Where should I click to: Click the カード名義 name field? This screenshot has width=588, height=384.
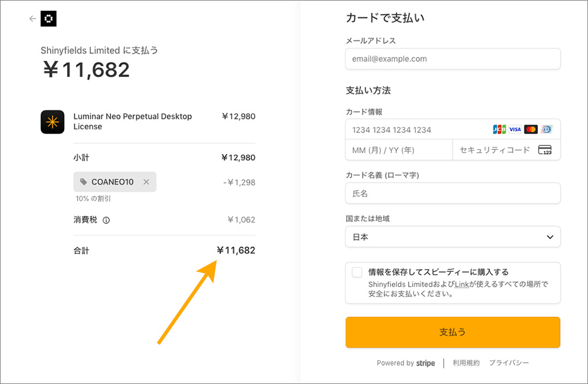pyautogui.click(x=453, y=193)
